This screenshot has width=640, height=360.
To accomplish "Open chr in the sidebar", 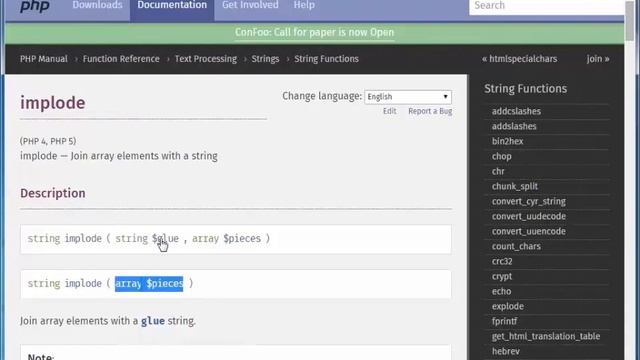I will (498, 171).
